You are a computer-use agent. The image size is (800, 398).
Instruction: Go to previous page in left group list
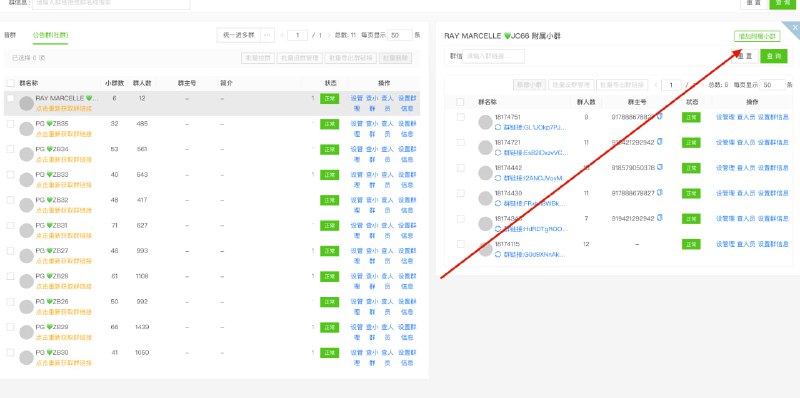click(282, 35)
